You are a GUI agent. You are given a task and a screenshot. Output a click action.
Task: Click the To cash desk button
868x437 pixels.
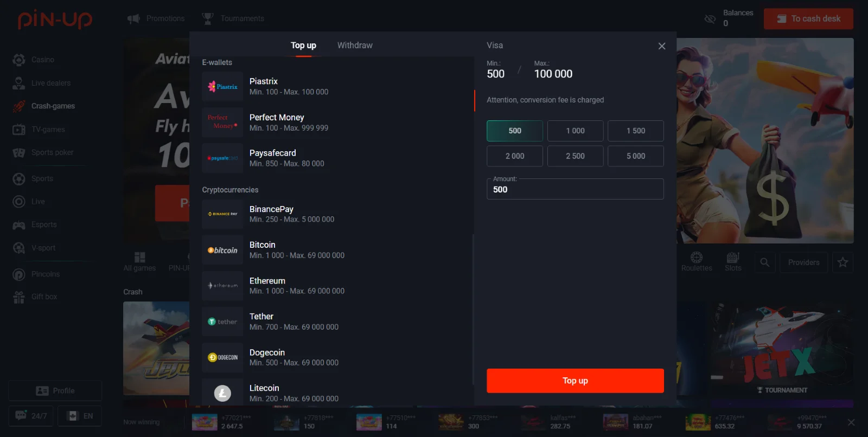click(x=808, y=19)
